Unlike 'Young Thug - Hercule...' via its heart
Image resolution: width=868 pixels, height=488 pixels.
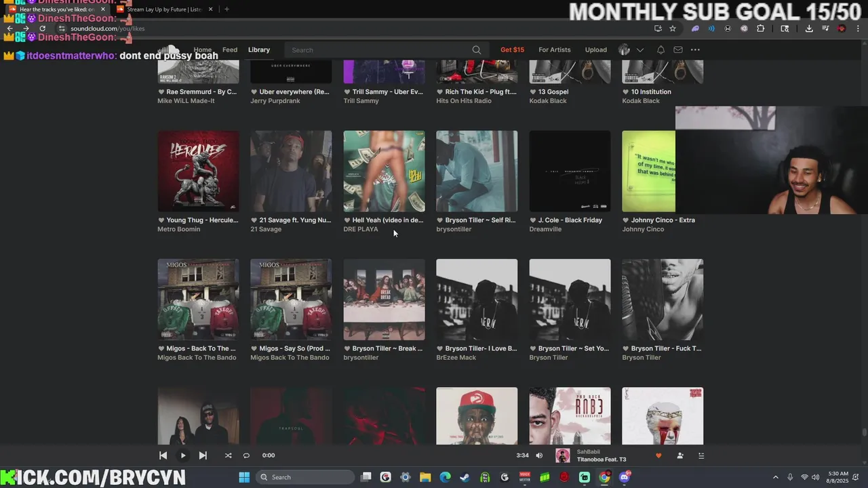pos(161,220)
